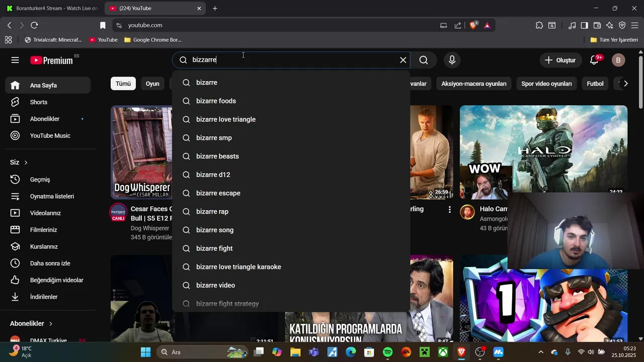This screenshot has width=644, height=362.
Task: Choose the "bizarre smp" suggestion
Action: click(291, 138)
